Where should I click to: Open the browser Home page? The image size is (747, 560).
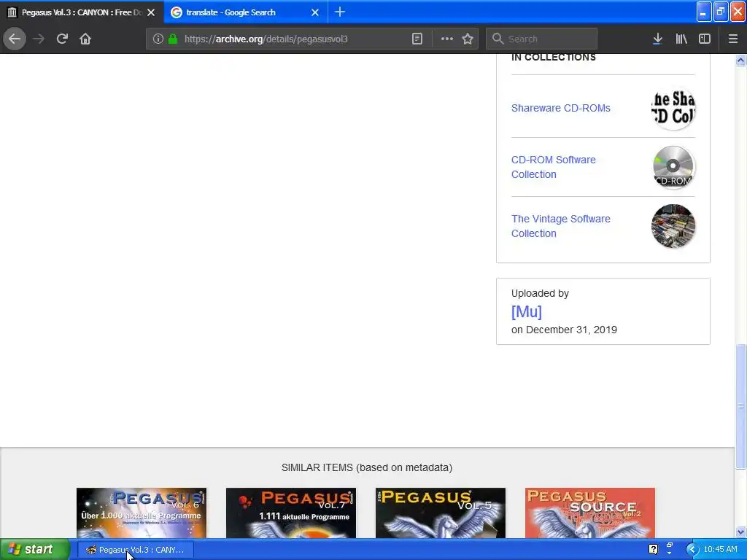[85, 39]
